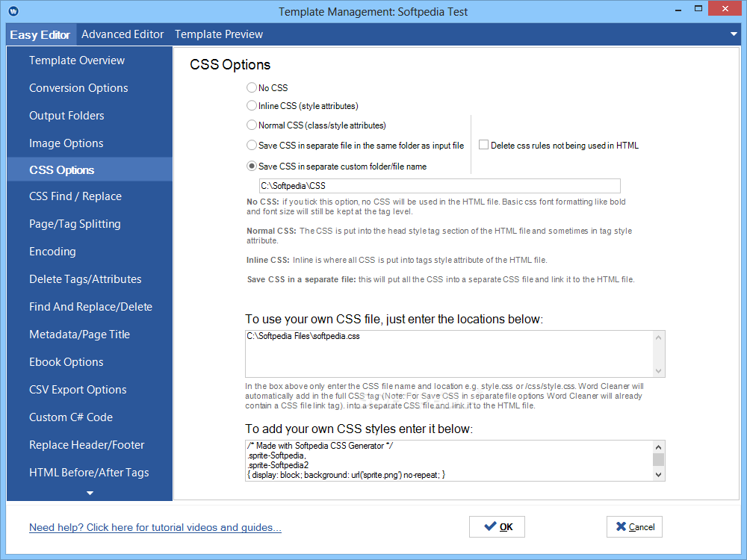Minimize the Template Management window

pos(678,10)
